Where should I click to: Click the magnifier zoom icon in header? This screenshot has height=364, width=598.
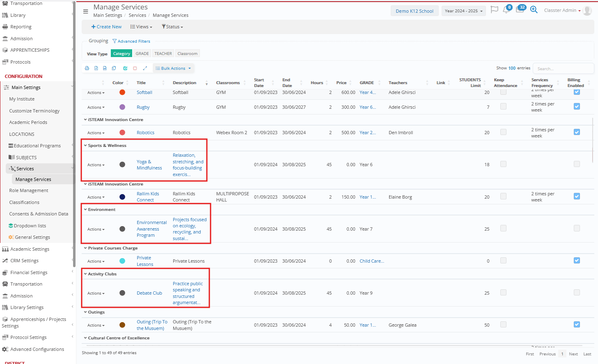click(x=534, y=10)
